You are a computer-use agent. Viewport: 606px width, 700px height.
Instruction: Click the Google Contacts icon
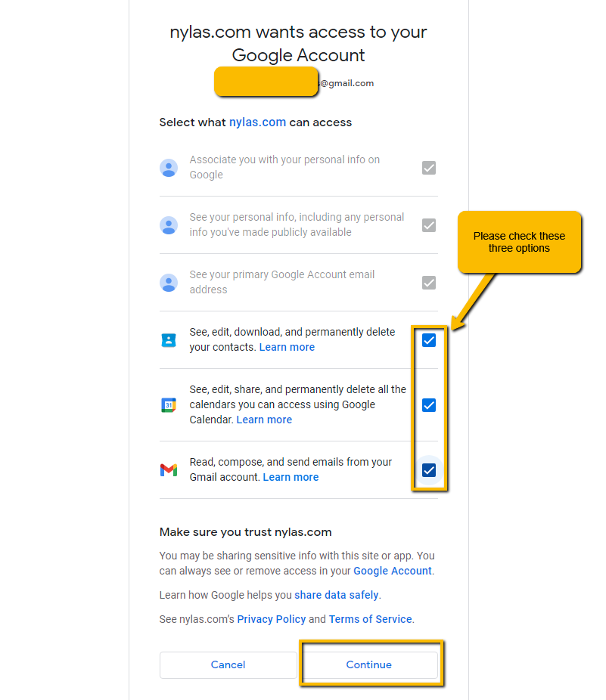pos(169,340)
